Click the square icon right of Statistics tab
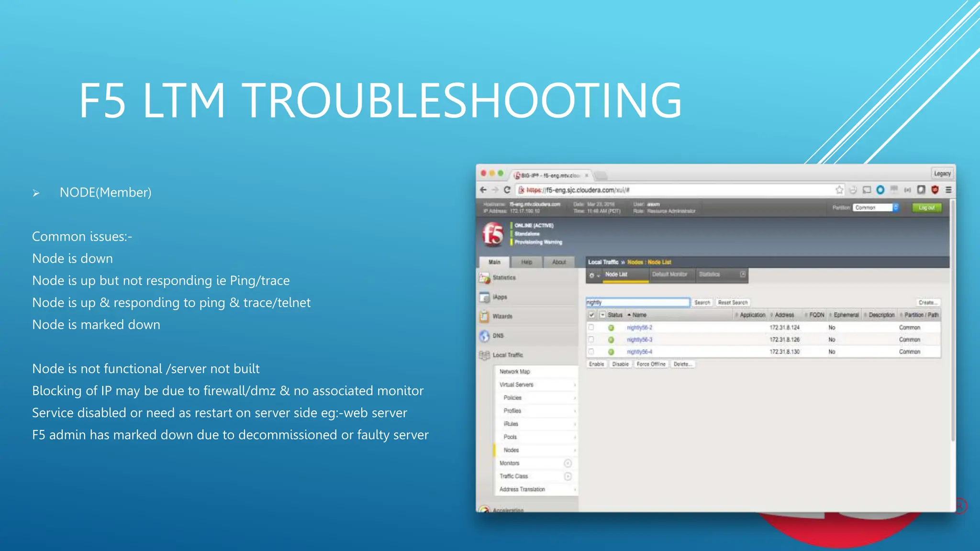This screenshot has width=980, height=551. pyautogui.click(x=743, y=274)
